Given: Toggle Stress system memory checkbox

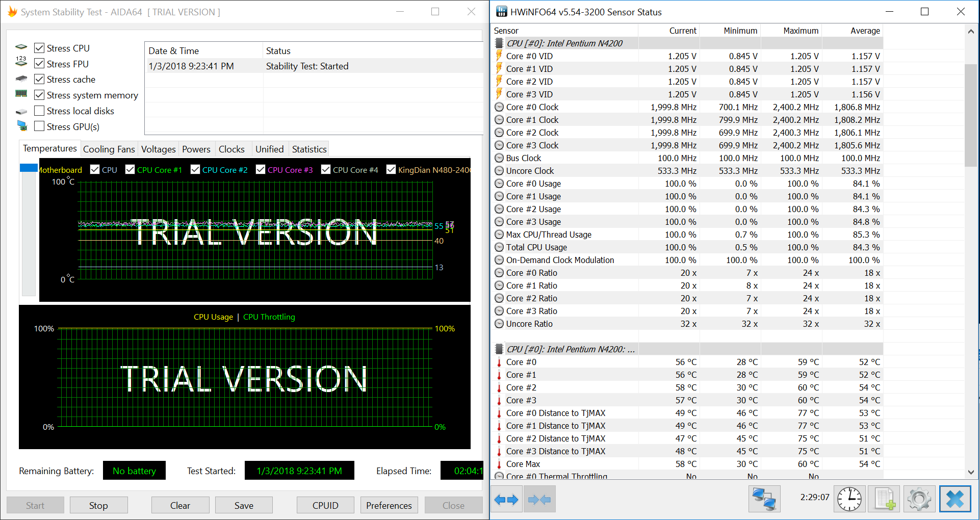Looking at the screenshot, I should pyautogui.click(x=39, y=95).
